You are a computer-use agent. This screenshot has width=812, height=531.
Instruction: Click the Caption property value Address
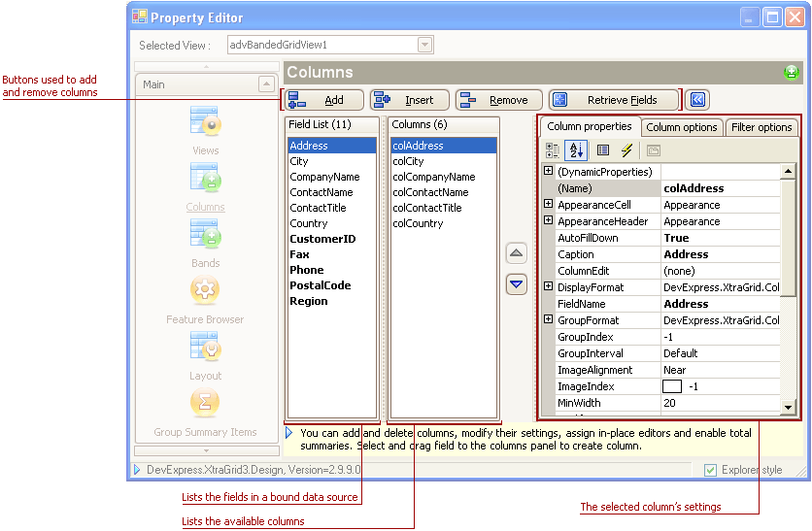pyautogui.click(x=721, y=254)
